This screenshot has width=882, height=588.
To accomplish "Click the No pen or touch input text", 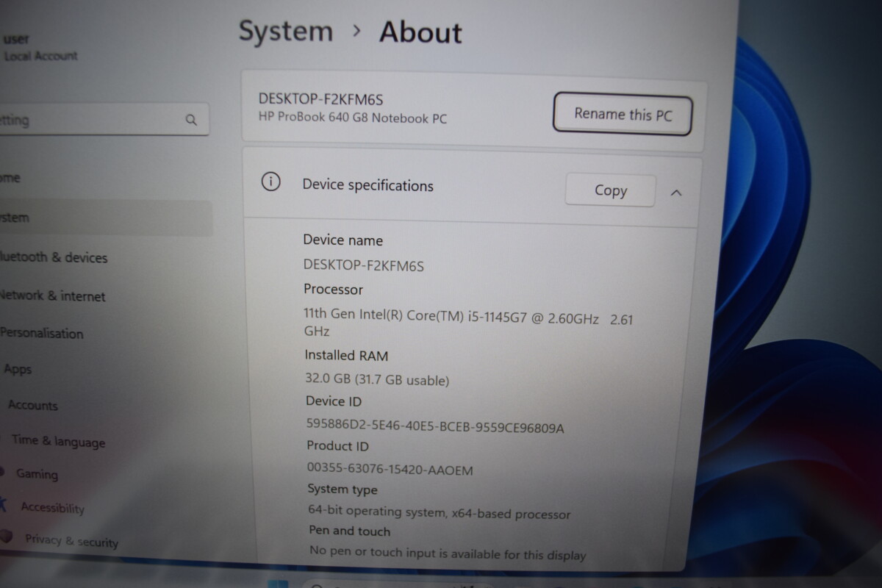I will pos(448,553).
